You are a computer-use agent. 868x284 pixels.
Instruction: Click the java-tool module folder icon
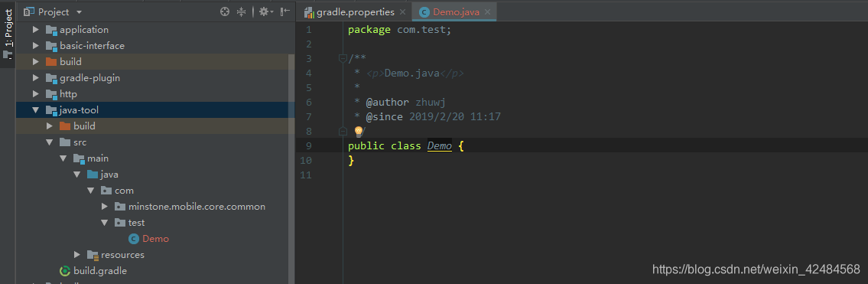(x=51, y=110)
